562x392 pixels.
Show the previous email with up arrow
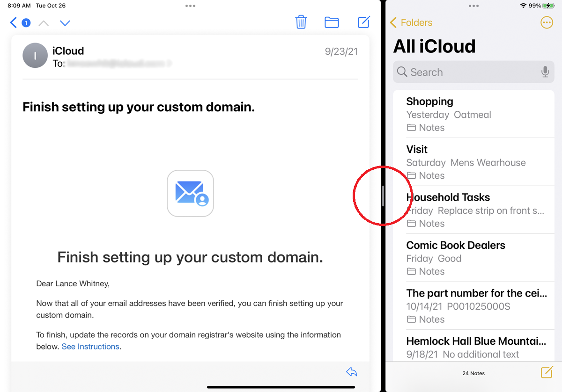[44, 23]
